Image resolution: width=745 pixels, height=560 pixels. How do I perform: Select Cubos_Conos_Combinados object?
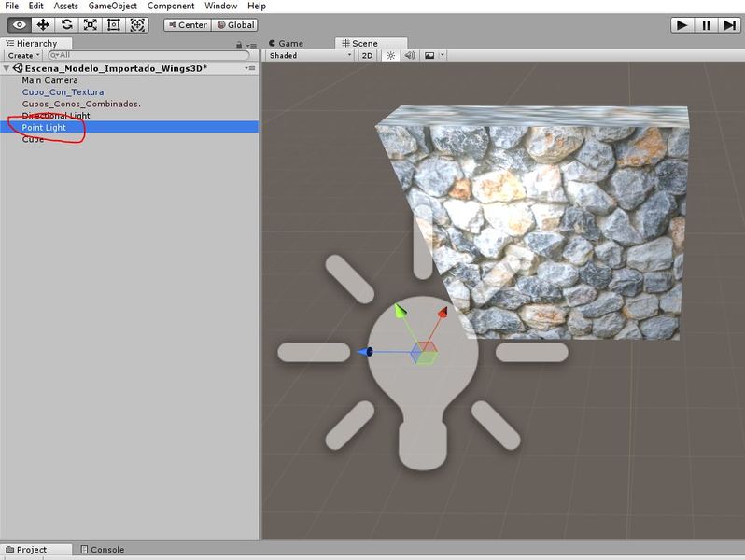[129, 104]
